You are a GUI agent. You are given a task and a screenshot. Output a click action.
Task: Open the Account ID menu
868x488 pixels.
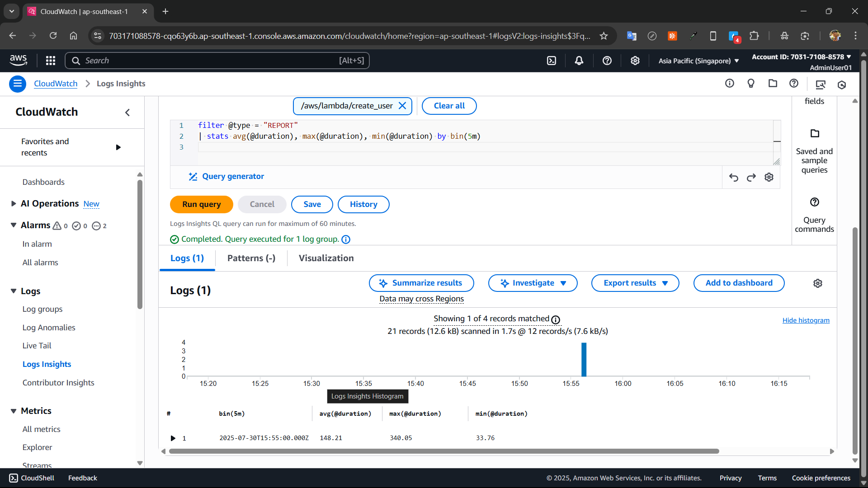[801, 57]
